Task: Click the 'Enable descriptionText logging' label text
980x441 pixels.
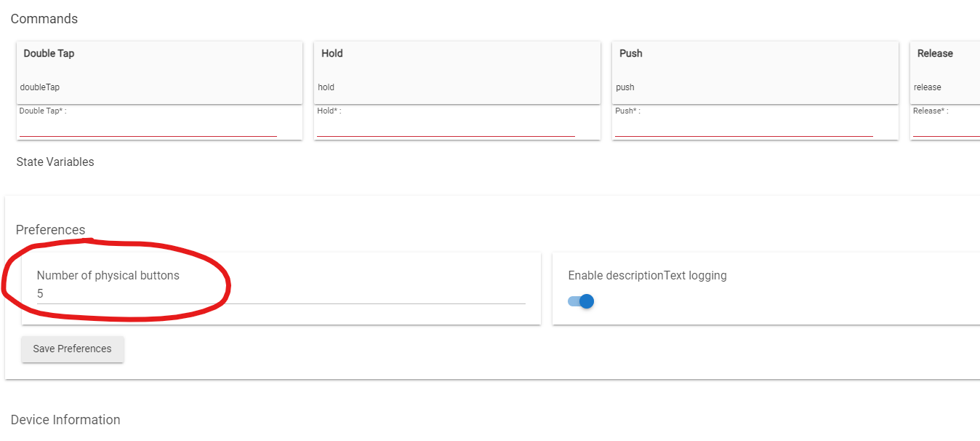Action: click(648, 276)
